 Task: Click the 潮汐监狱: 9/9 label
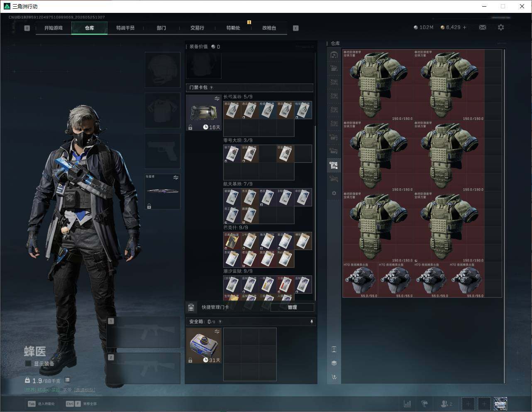coord(238,271)
